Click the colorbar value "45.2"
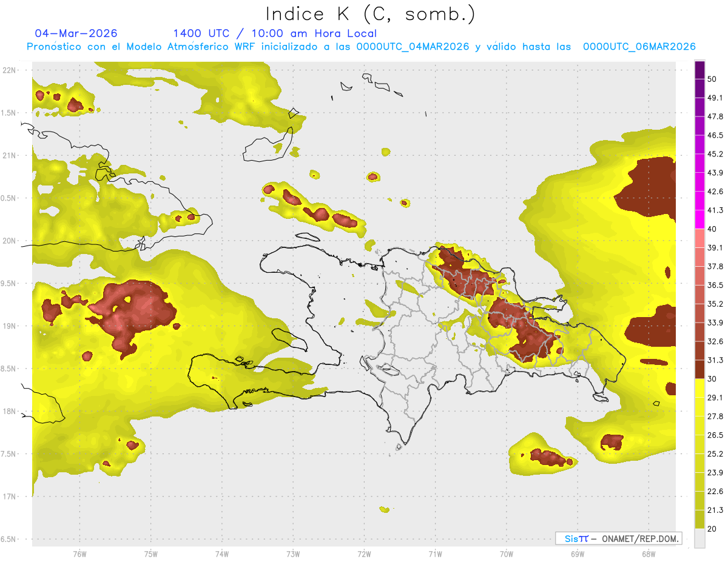The image size is (728, 562). pyautogui.click(x=715, y=154)
